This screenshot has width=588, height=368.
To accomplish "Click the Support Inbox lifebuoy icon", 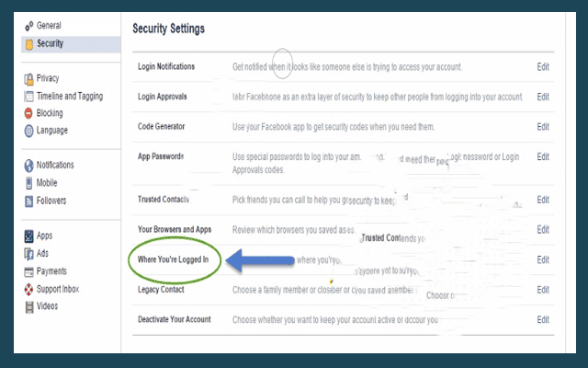I will 28,290.
